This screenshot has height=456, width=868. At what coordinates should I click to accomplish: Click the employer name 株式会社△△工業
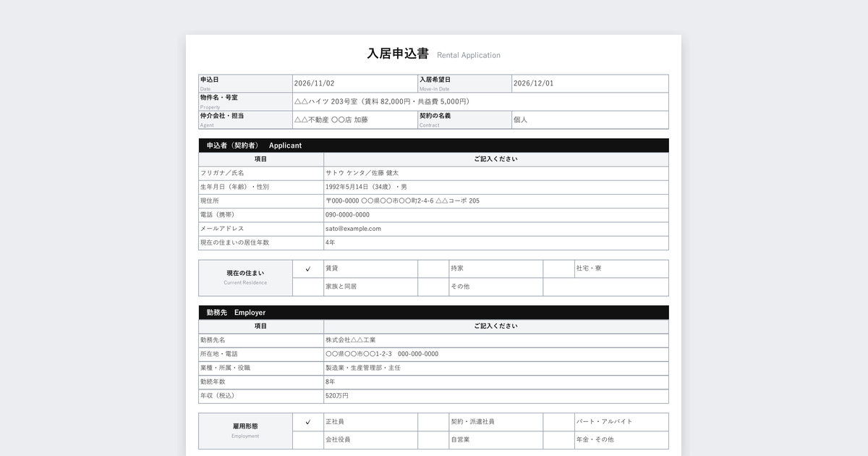pos(496,340)
